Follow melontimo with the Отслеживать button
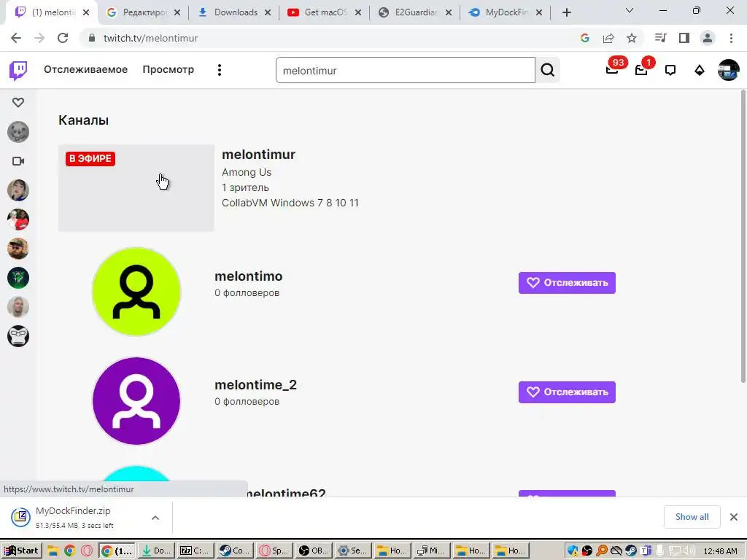Screen dimensions: 747x560 (567, 283)
